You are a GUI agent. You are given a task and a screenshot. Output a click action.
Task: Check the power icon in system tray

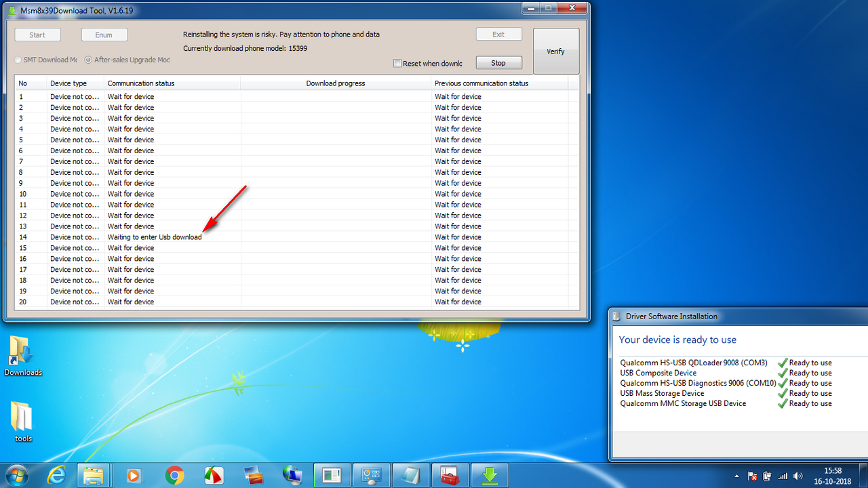(767, 476)
